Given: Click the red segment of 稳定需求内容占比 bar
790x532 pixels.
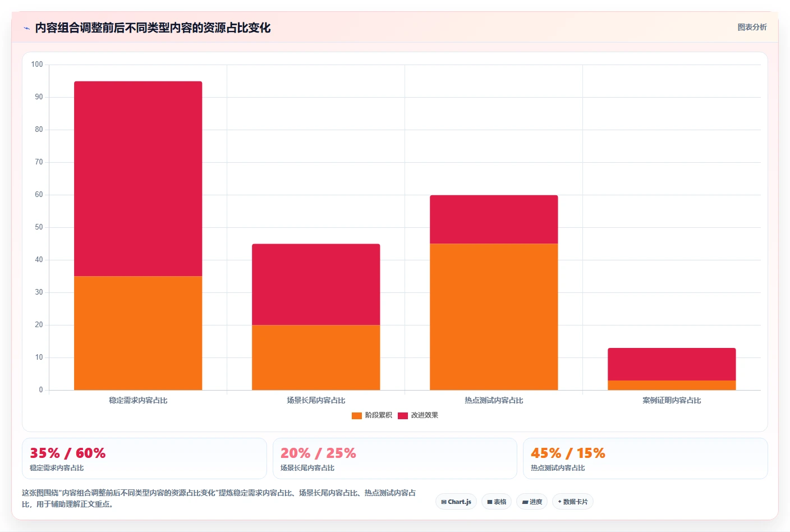Looking at the screenshot, I should click(x=138, y=178).
